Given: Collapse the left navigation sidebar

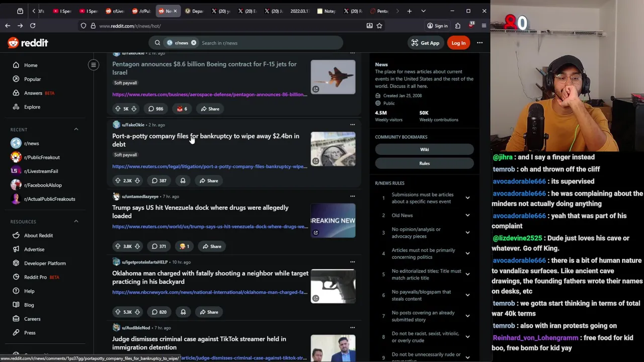Looking at the screenshot, I should pyautogui.click(x=94, y=65).
